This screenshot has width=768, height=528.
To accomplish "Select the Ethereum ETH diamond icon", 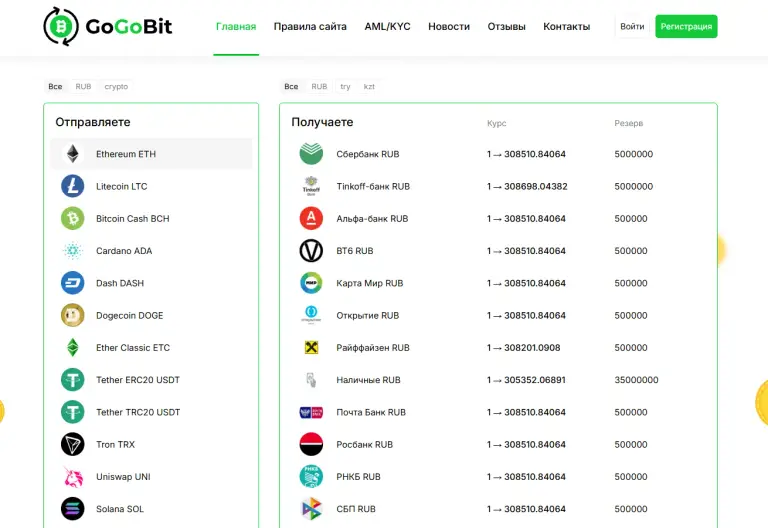I will [72, 154].
